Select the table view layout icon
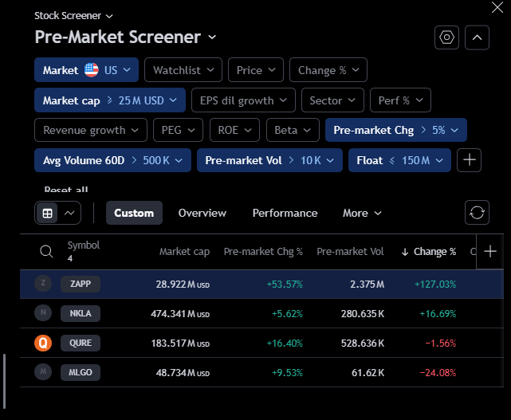 (47, 213)
